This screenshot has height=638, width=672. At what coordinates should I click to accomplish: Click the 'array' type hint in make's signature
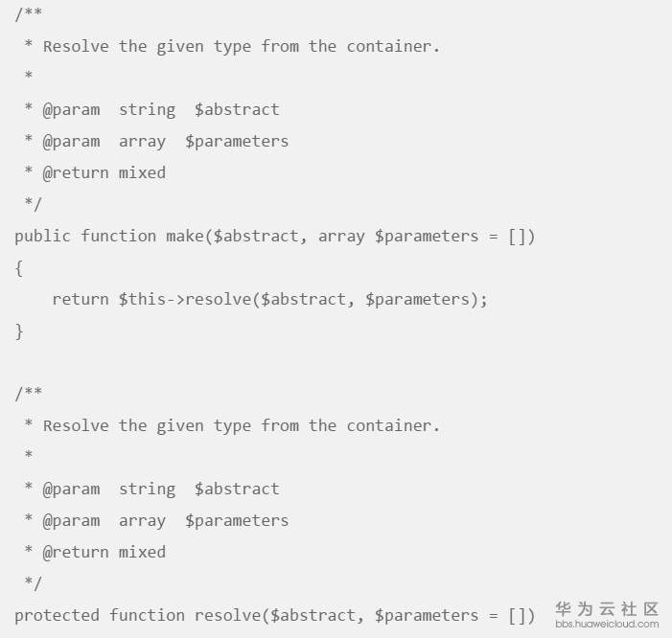pos(341,236)
